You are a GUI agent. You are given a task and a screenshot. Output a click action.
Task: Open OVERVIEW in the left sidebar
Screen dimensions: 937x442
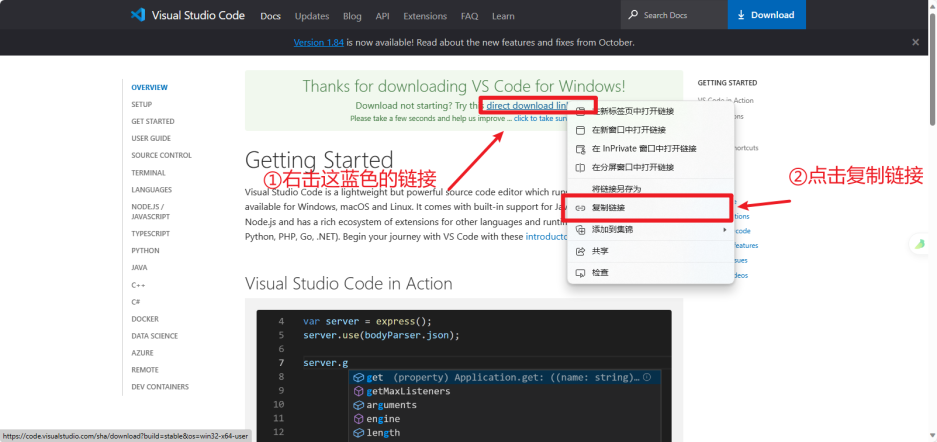coord(149,87)
